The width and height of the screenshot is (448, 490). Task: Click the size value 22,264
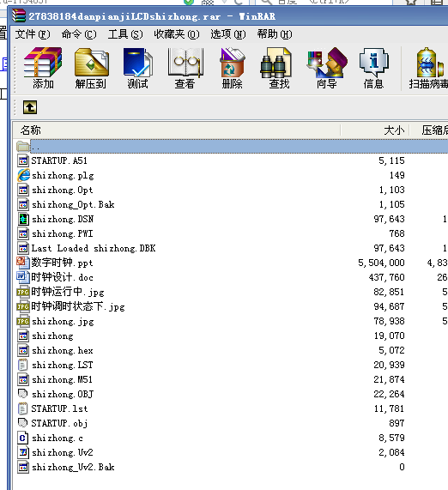390,394
